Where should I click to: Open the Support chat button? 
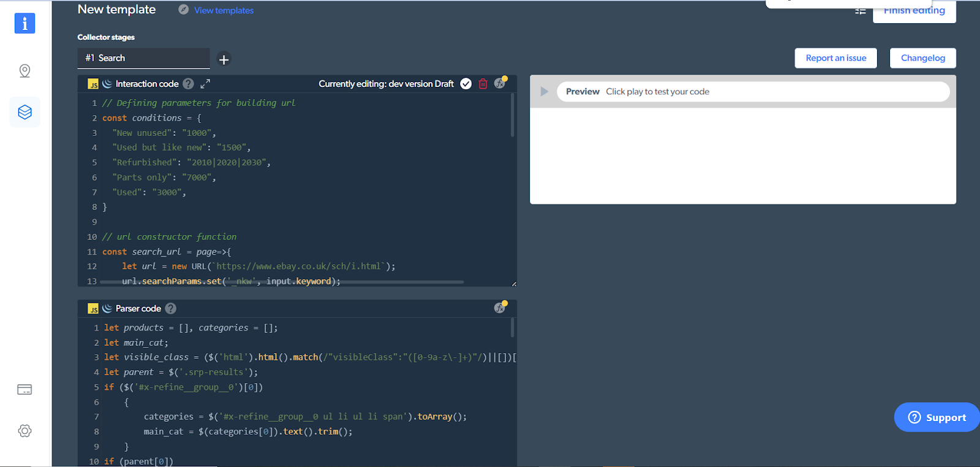click(x=937, y=417)
